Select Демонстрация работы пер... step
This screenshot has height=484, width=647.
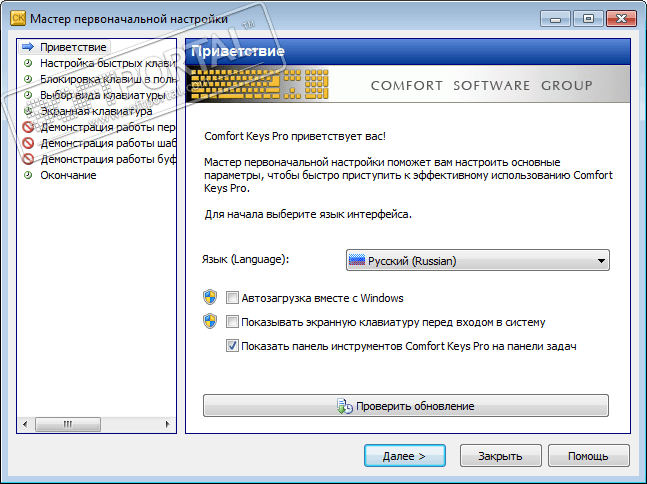108,127
